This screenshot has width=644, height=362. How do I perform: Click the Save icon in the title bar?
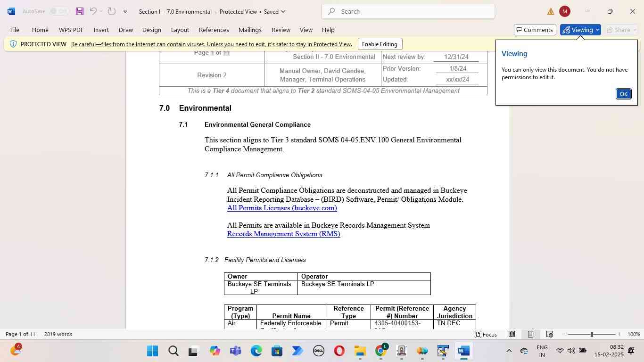(80, 11)
